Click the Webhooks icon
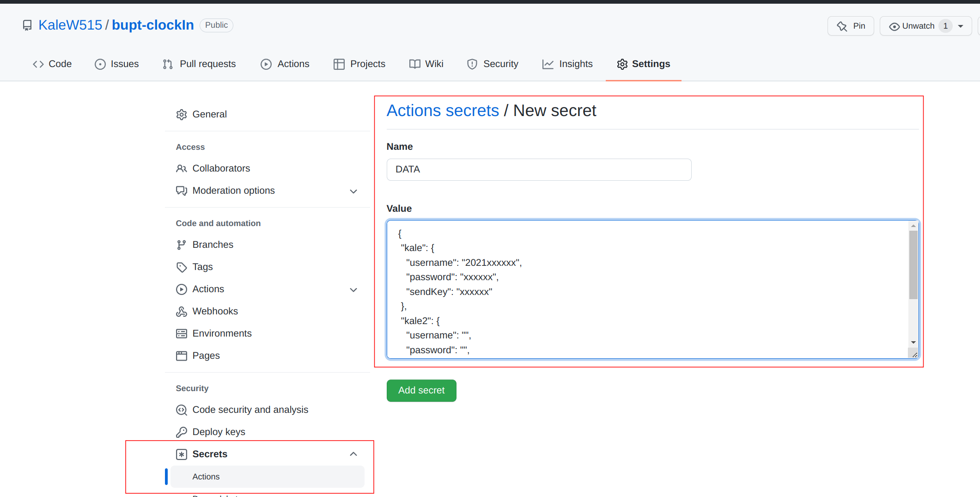The width and height of the screenshot is (980, 497). [x=182, y=312]
